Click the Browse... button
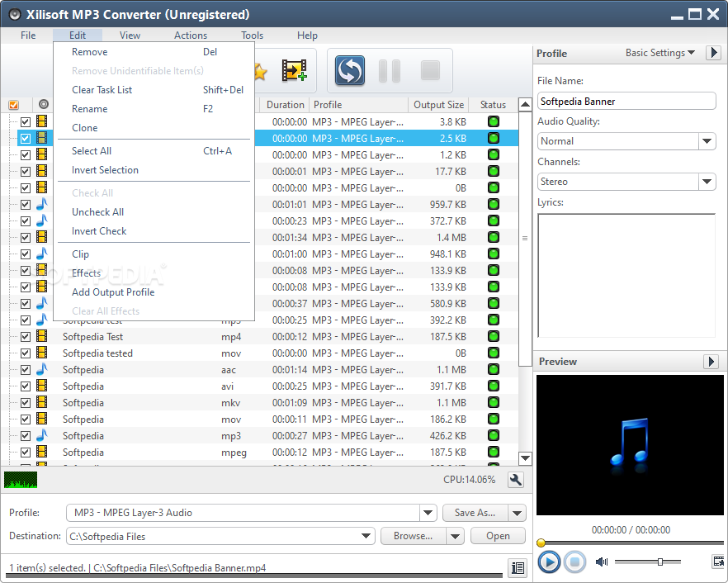This screenshot has width=728, height=583. tap(413, 536)
